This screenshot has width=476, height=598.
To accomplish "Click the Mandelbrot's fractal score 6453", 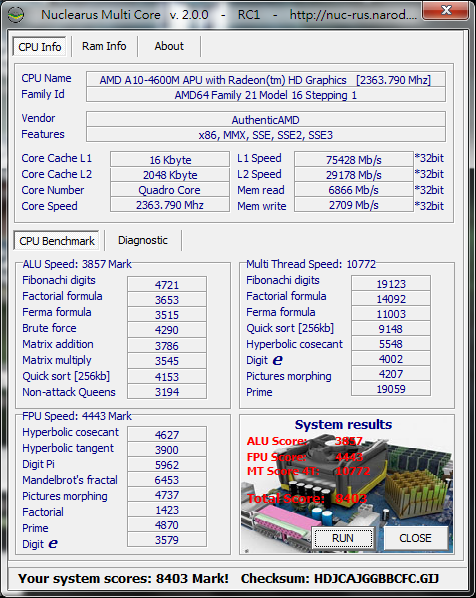I will 167,480.
